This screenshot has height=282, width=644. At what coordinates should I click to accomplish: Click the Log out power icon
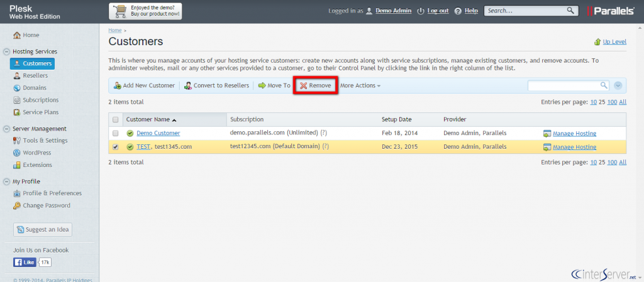coord(421,11)
